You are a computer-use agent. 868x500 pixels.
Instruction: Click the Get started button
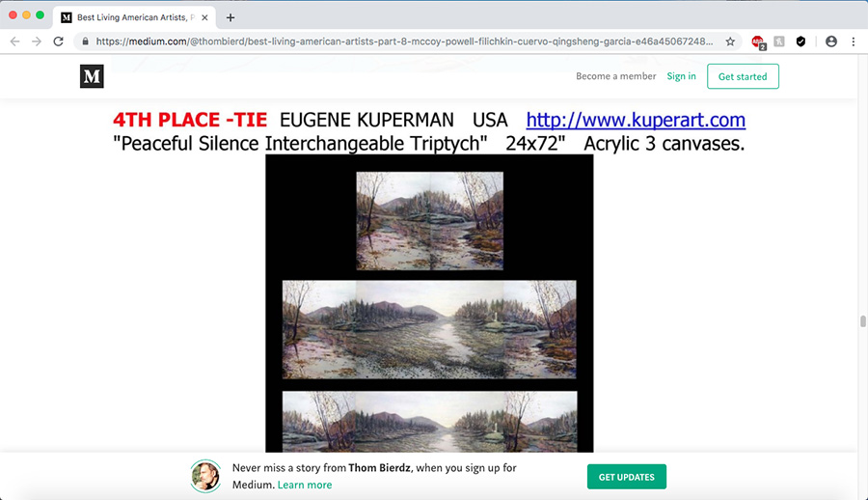click(x=743, y=76)
